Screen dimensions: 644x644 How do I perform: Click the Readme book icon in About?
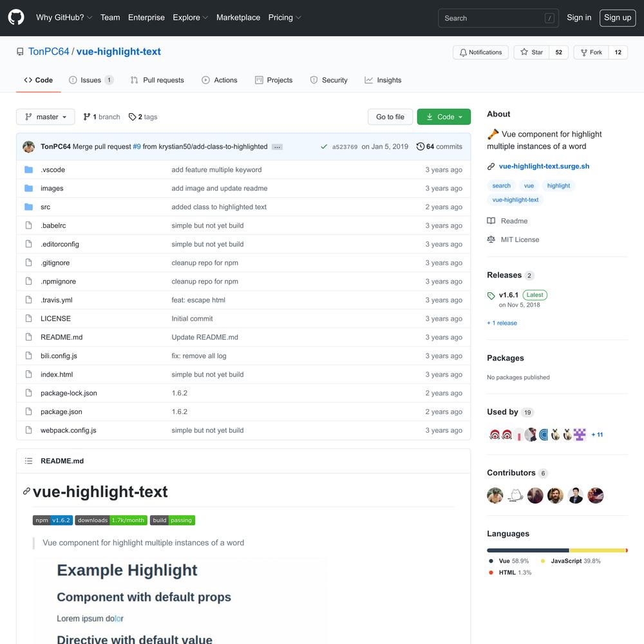491,221
